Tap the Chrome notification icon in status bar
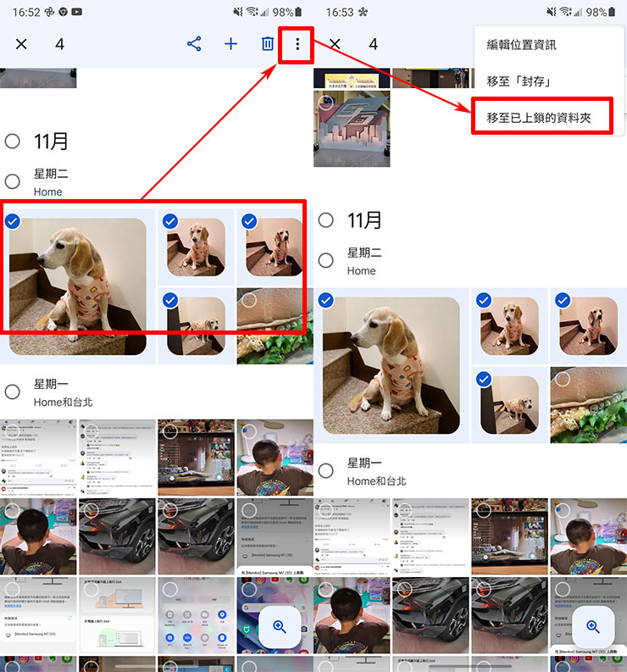 [63, 12]
